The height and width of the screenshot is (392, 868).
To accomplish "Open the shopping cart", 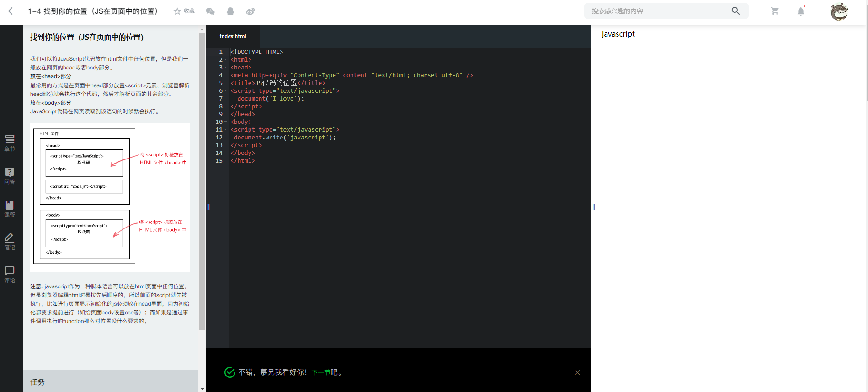I will [775, 11].
